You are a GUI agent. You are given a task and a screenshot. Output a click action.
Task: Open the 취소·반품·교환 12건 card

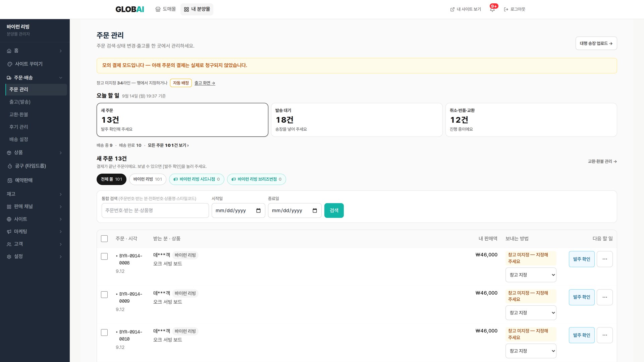coord(531,120)
